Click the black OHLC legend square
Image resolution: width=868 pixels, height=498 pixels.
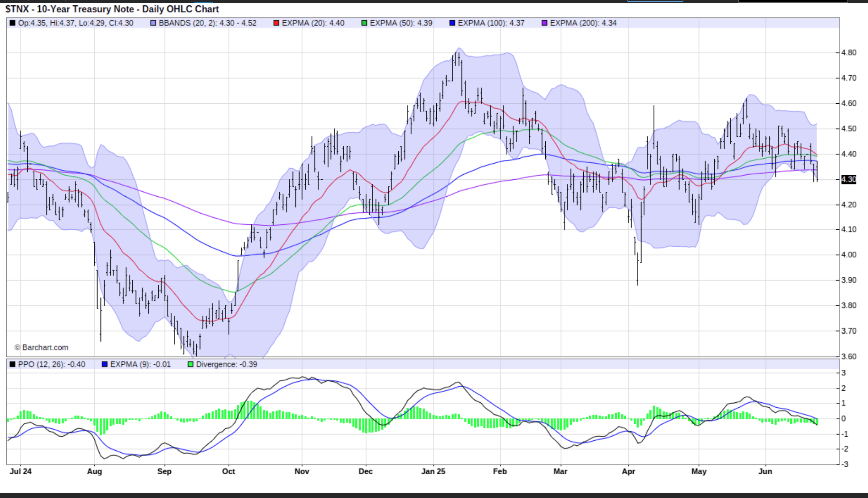pyautogui.click(x=13, y=23)
